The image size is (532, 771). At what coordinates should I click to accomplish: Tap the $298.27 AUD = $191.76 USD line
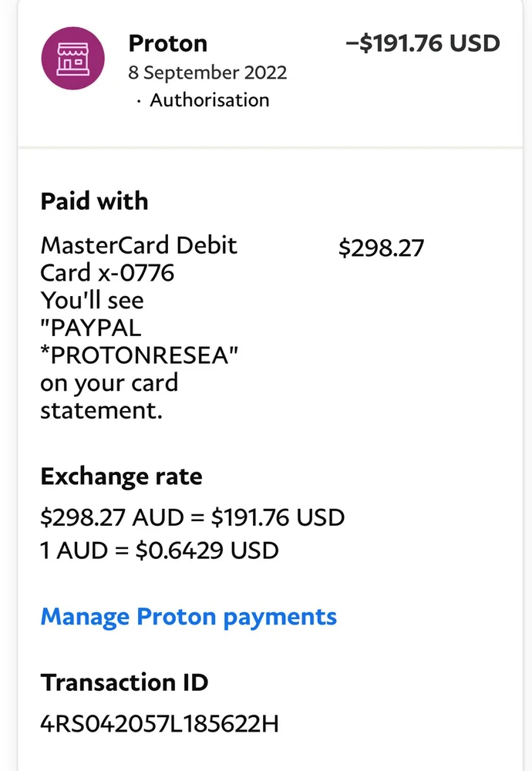coord(192,517)
